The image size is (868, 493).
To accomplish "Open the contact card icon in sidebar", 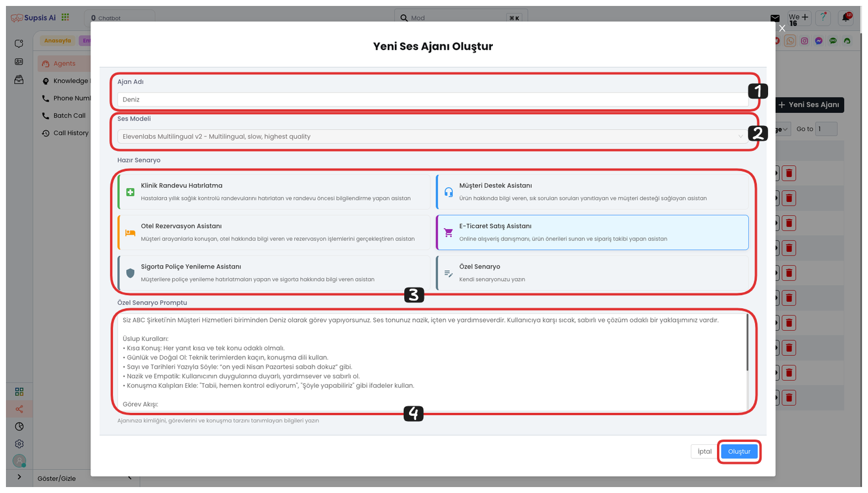I will coord(19,62).
